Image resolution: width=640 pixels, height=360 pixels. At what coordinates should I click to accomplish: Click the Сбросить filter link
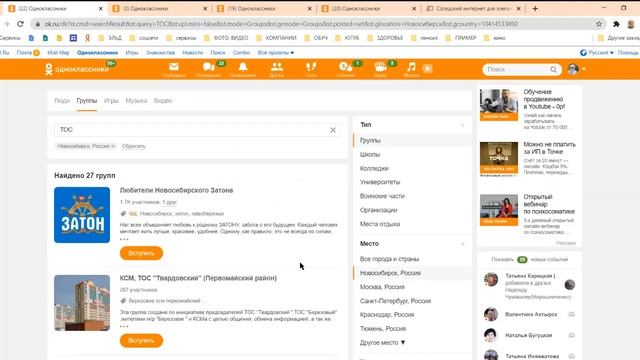point(133,146)
